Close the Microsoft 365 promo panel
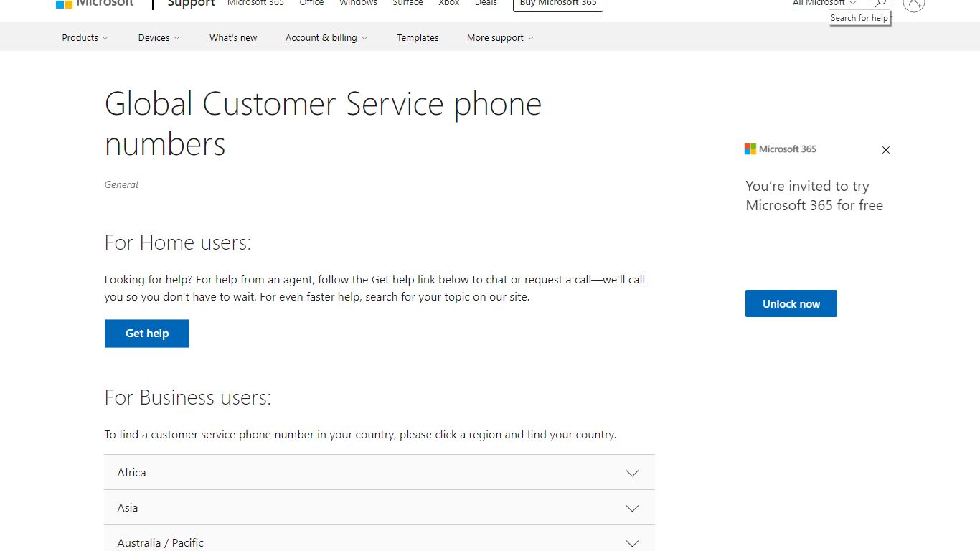This screenshot has height=551, width=980. click(x=886, y=150)
